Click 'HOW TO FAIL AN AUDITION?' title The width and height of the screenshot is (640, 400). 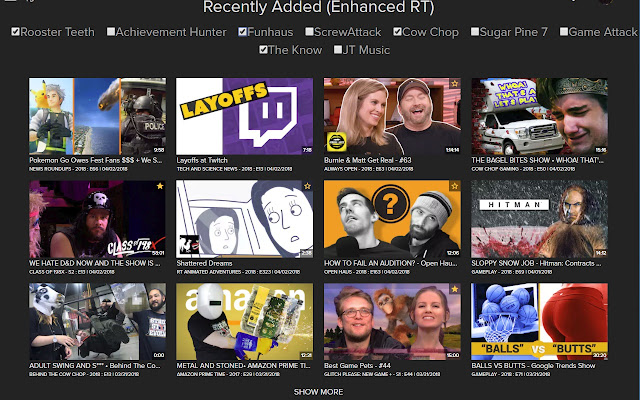click(x=391, y=263)
